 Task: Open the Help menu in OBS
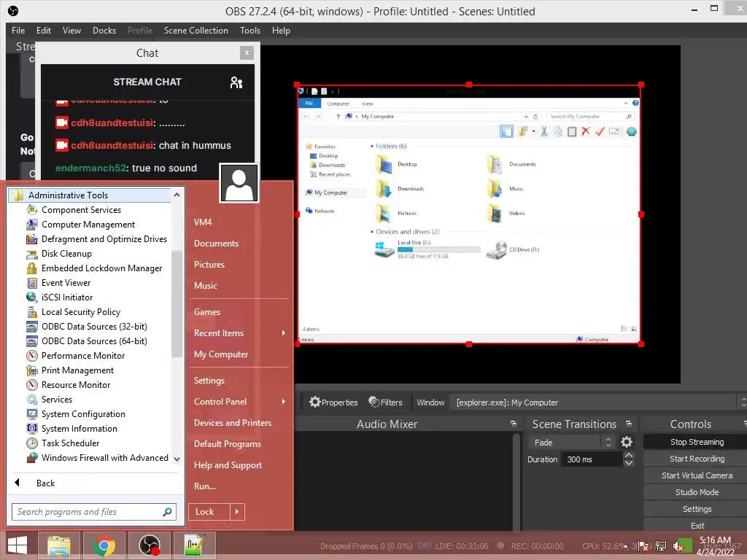tap(281, 31)
